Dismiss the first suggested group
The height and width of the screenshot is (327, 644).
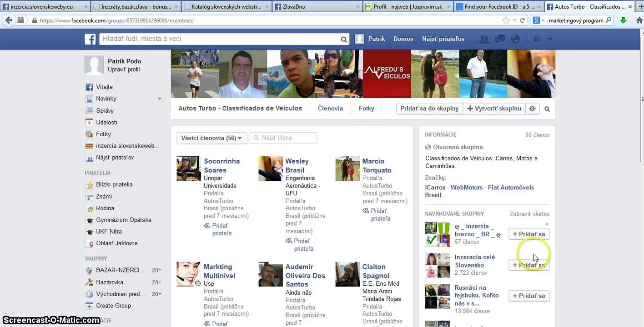tap(547, 224)
